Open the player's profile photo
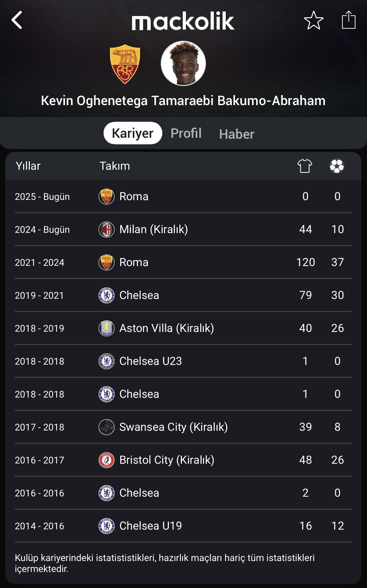The width and height of the screenshot is (367, 588). [183, 63]
